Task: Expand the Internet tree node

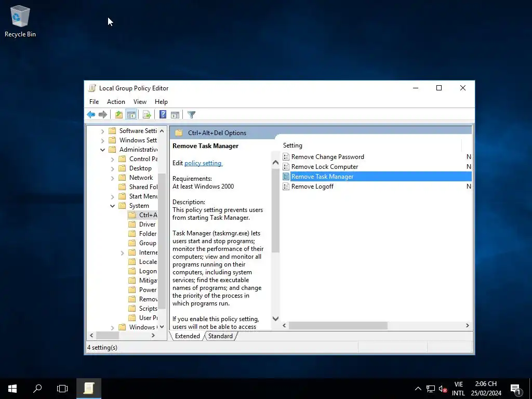Action: coord(122,252)
